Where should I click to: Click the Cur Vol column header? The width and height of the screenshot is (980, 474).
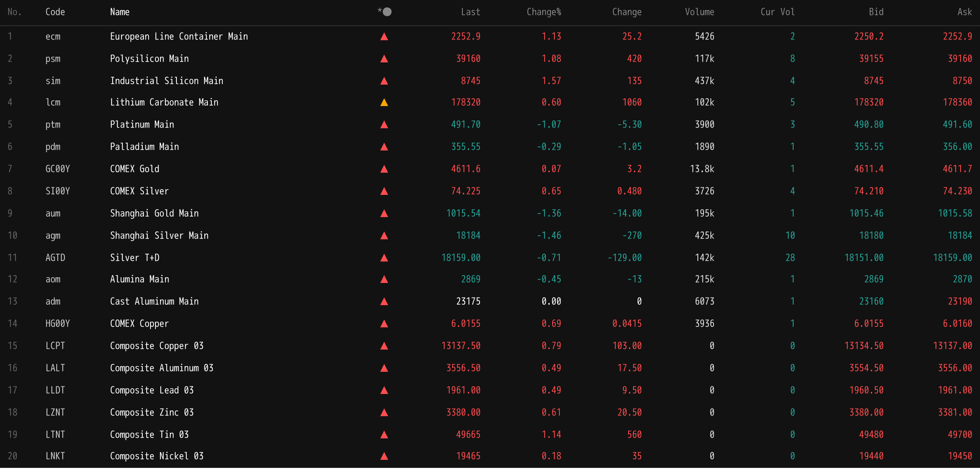point(777,12)
